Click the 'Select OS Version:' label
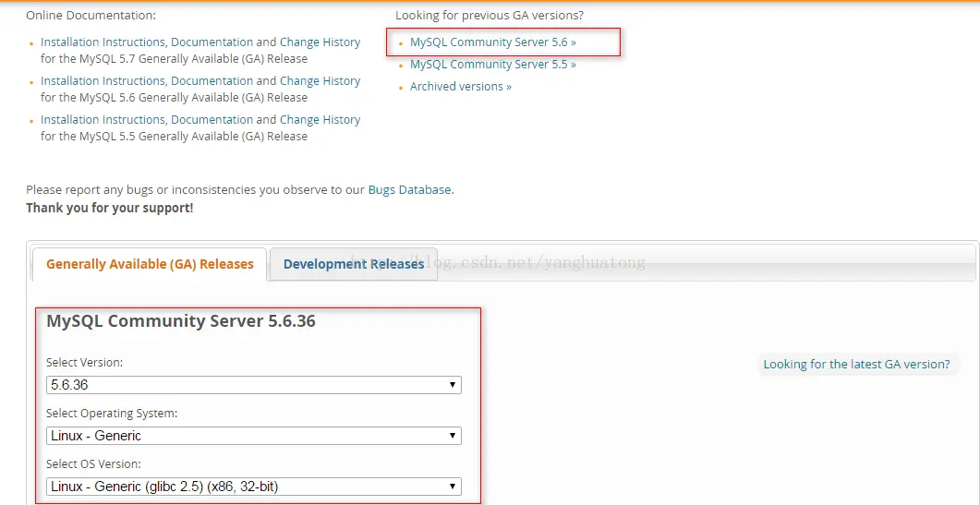The image size is (980, 505). 93,463
